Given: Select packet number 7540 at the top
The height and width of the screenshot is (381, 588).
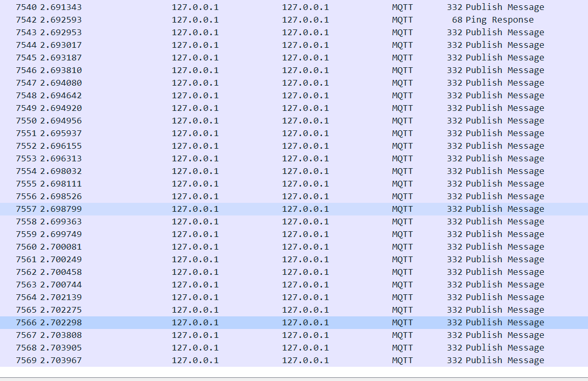Looking at the screenshot, I should [x=52, y=7].
